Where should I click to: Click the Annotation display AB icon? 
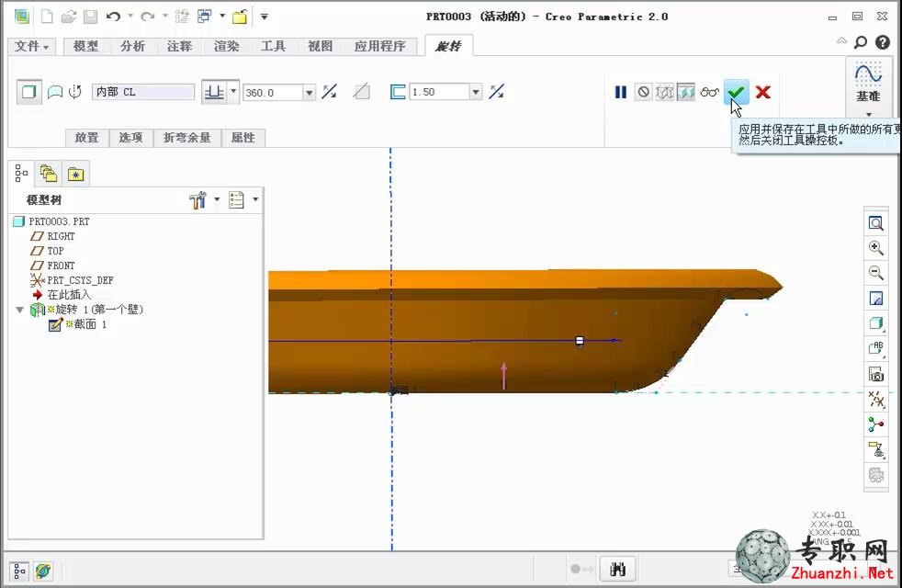876,348
